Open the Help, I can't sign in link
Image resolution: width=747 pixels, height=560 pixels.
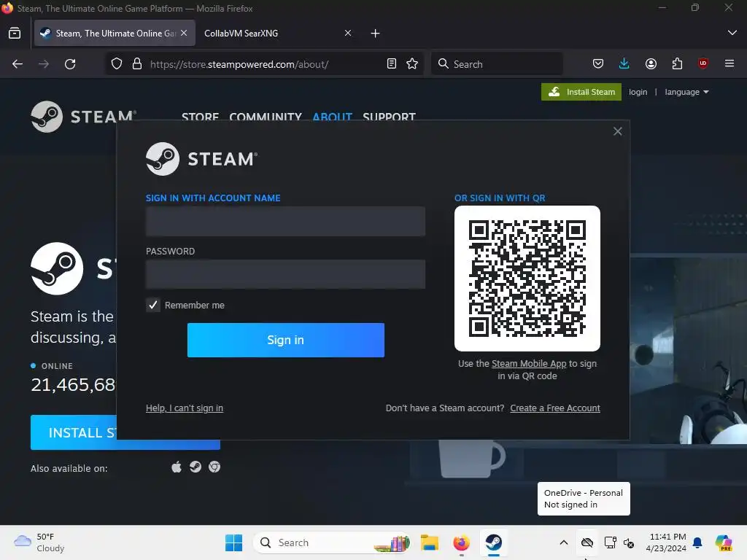click(185, 408)
